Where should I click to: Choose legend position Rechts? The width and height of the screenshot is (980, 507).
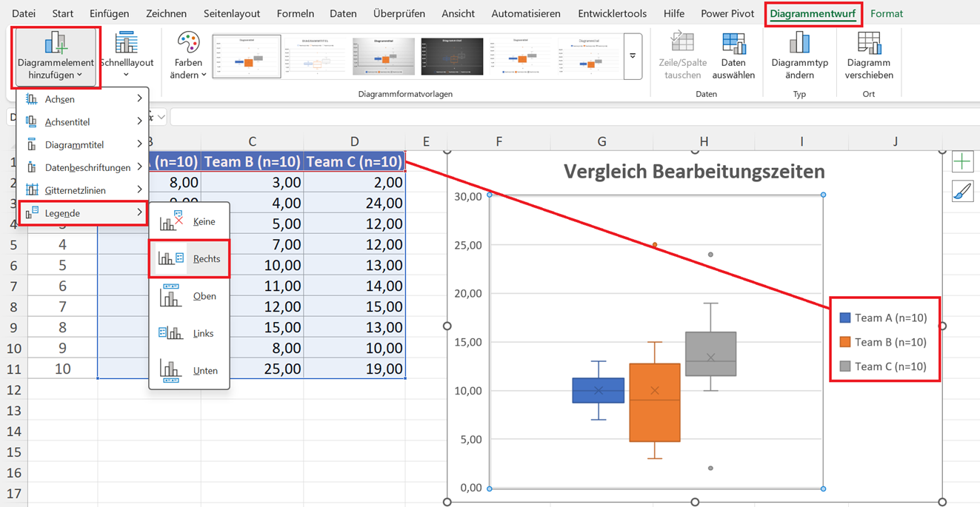[190, 258]
